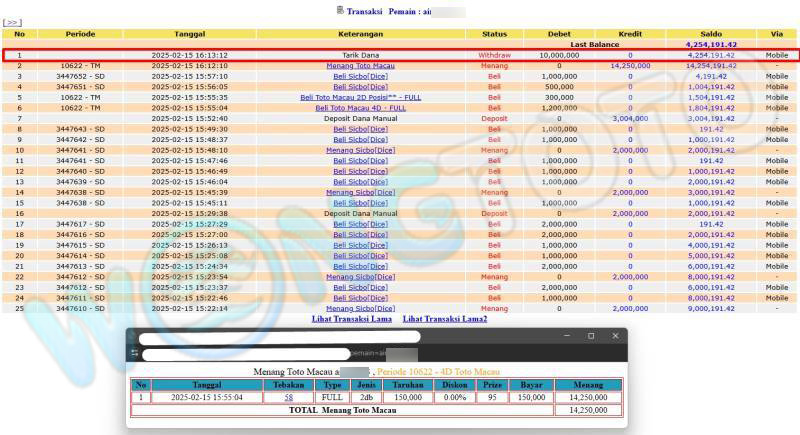Image resolution: width=800 pixels, height=435 pixels.
Task: Click the site info icon beside address bar
Action: (x=135, y=354)
